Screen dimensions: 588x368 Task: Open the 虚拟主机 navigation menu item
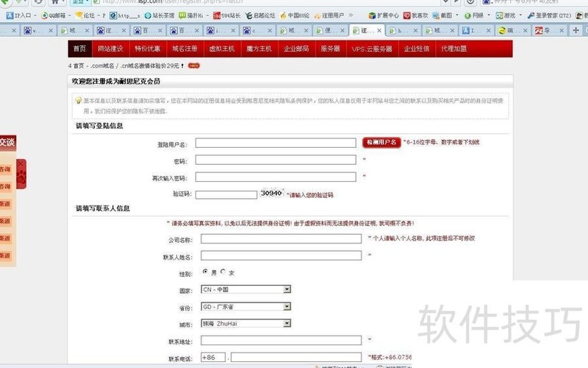220,49
